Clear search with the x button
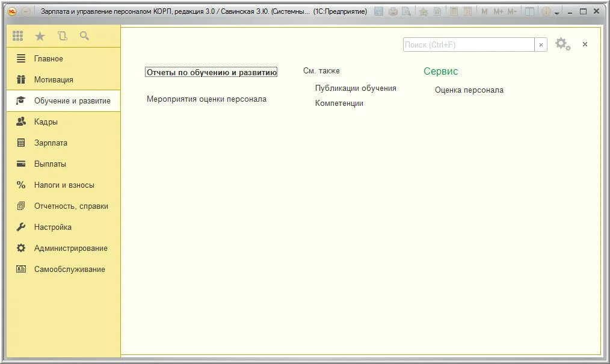The image size is (610, 364). tap(540, 44)
